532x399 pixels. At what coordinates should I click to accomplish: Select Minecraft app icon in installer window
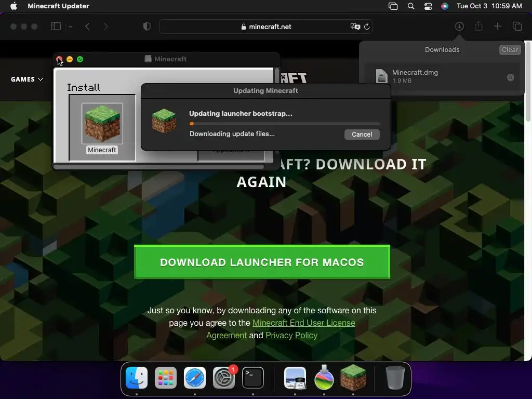coord(102,123)
